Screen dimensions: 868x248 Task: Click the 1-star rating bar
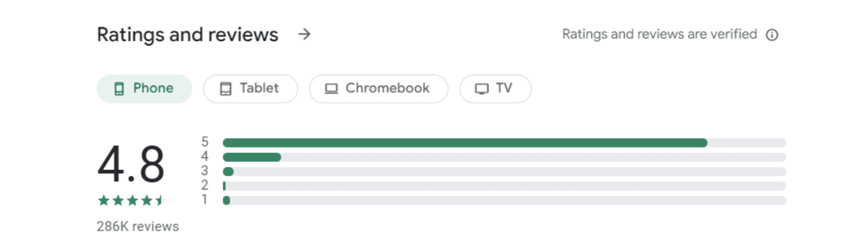505,200
